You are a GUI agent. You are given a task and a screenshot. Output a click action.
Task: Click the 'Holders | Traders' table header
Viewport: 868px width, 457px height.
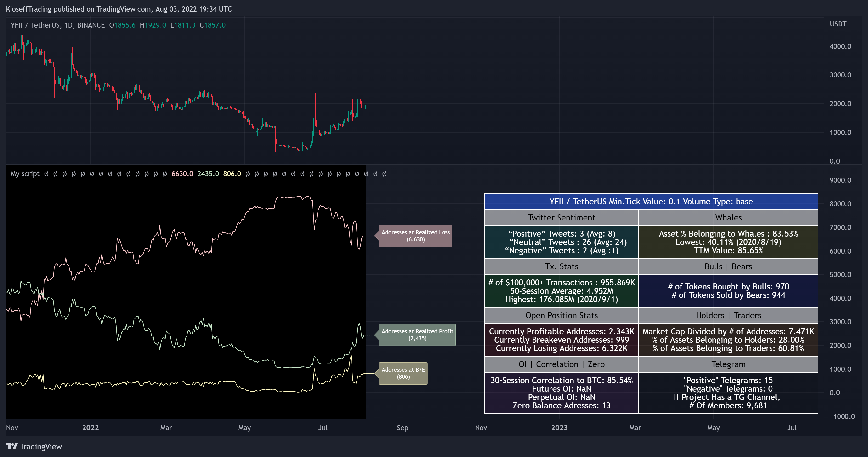[x=728, y=316]
